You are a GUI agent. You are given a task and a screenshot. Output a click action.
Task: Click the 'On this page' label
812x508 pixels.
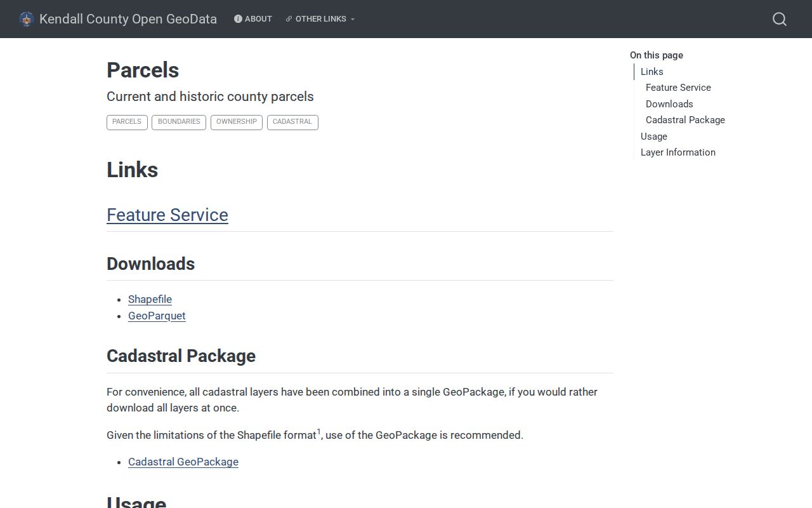pyautogui.click(x=657, y=55)
